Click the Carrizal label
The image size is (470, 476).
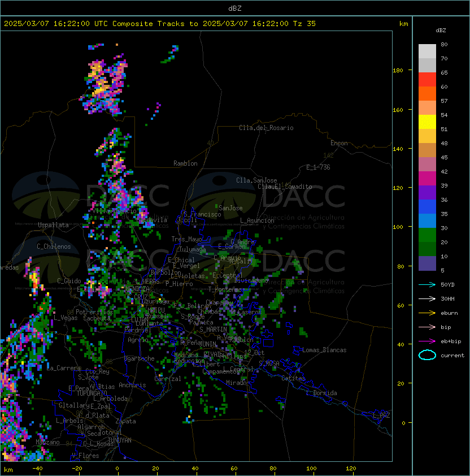[x=168, y=379]
